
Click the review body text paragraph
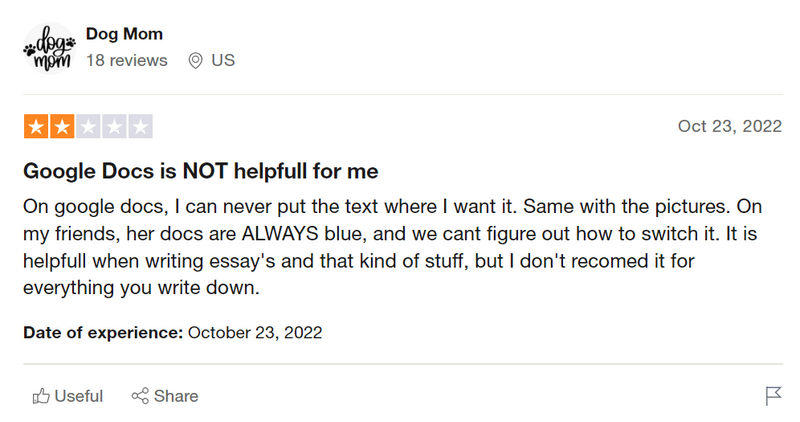[x=392, y=247]
